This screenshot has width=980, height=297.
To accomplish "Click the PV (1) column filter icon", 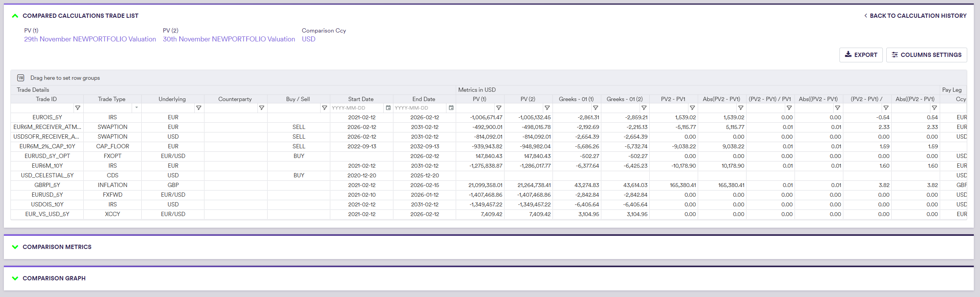I will 499,108.
